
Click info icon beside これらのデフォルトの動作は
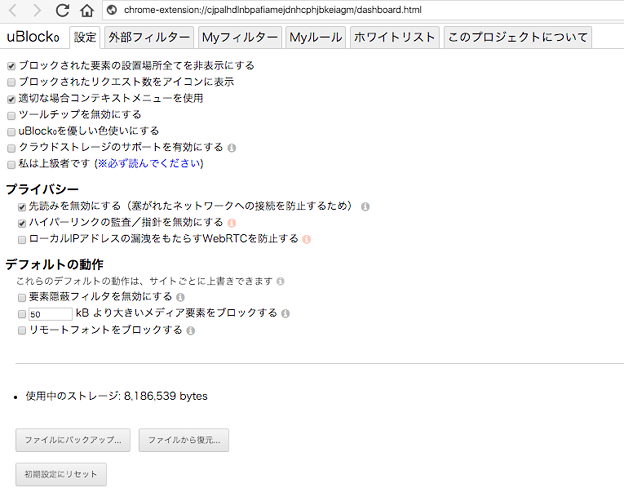280,281
